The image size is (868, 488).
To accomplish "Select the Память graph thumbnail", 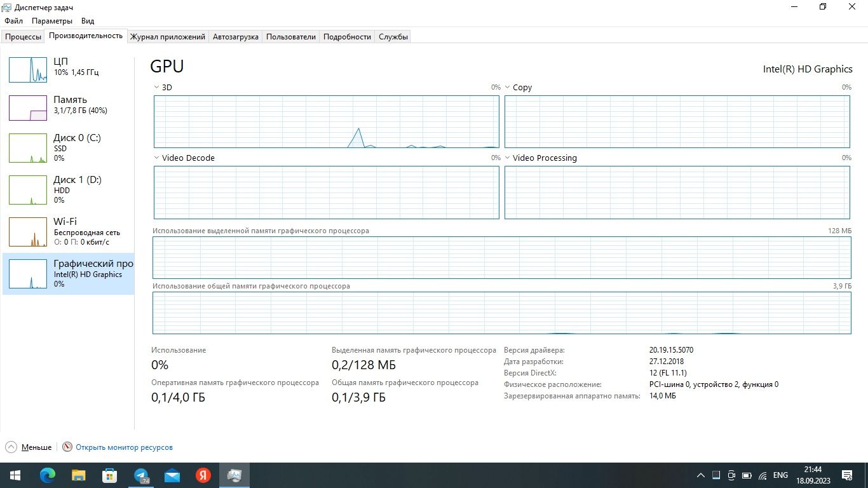I will [x=28, y=108].
